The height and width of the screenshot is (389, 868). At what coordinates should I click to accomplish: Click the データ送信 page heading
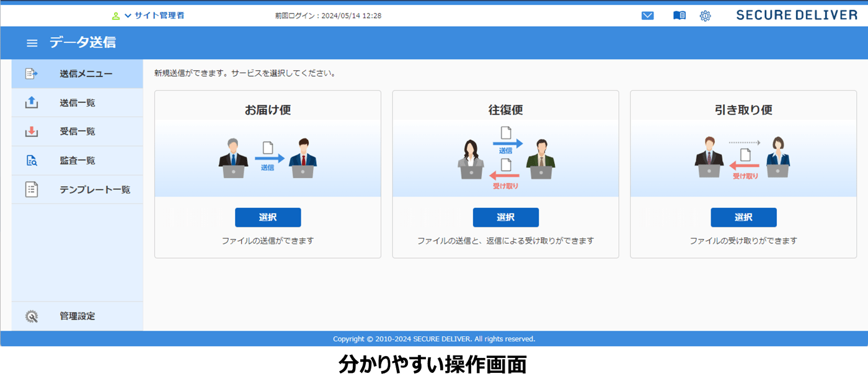tap(82, 43)
